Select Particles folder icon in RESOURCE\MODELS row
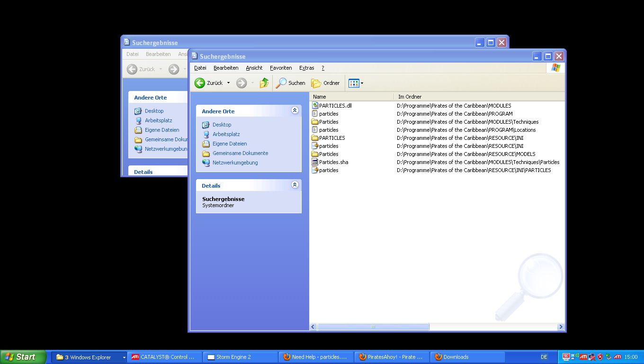The image size is (644, 364). [315, 154]
